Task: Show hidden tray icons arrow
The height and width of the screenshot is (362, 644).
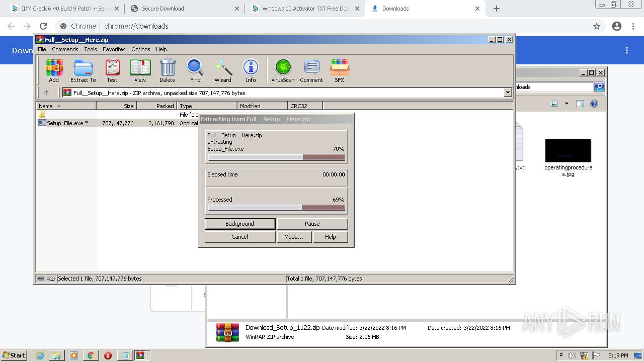Action: pyautogui.click(x=561, y=355)
